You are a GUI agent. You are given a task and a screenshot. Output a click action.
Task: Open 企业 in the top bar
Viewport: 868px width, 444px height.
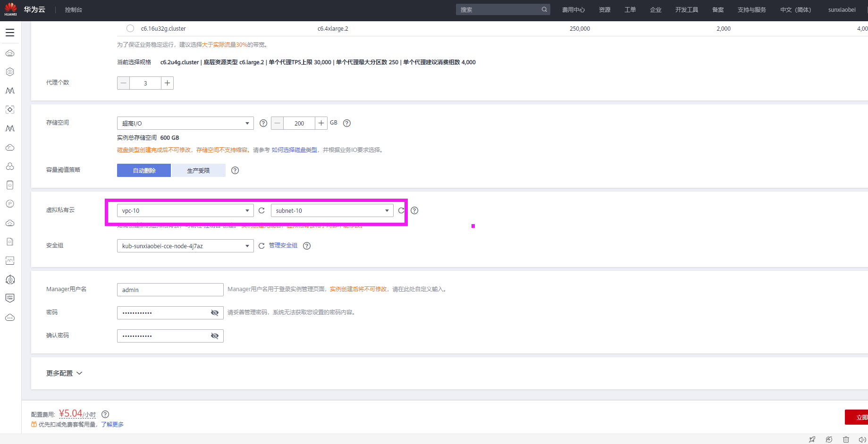(656, 9)
